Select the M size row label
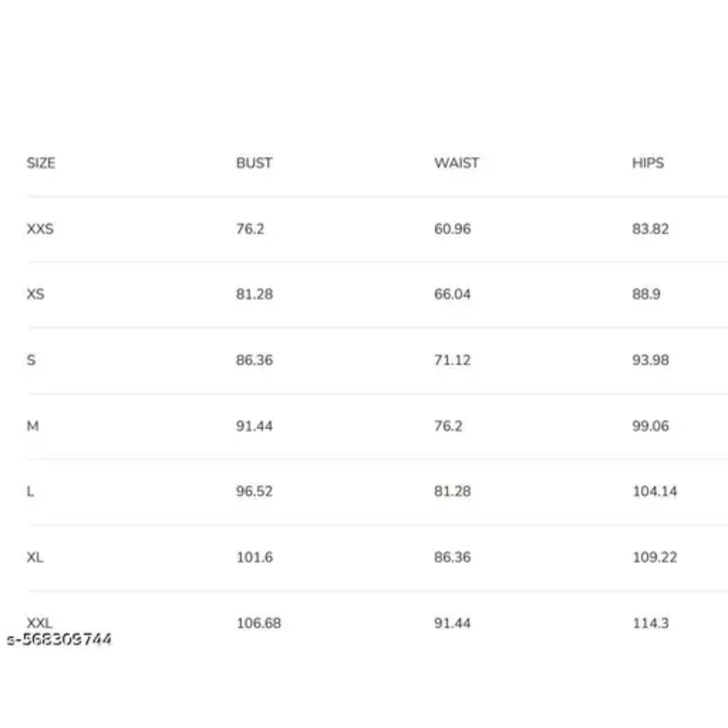 (32, 426)
